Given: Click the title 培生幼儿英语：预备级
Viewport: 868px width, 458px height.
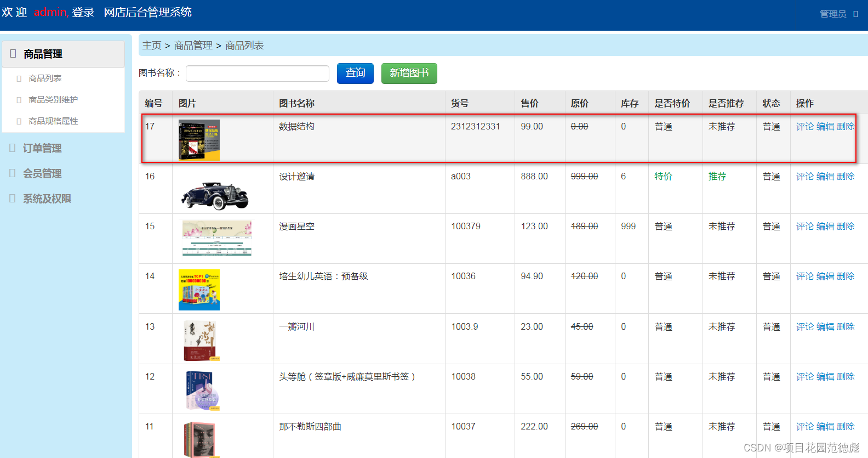Looking at the screenshot, I should tap(323, 276).
